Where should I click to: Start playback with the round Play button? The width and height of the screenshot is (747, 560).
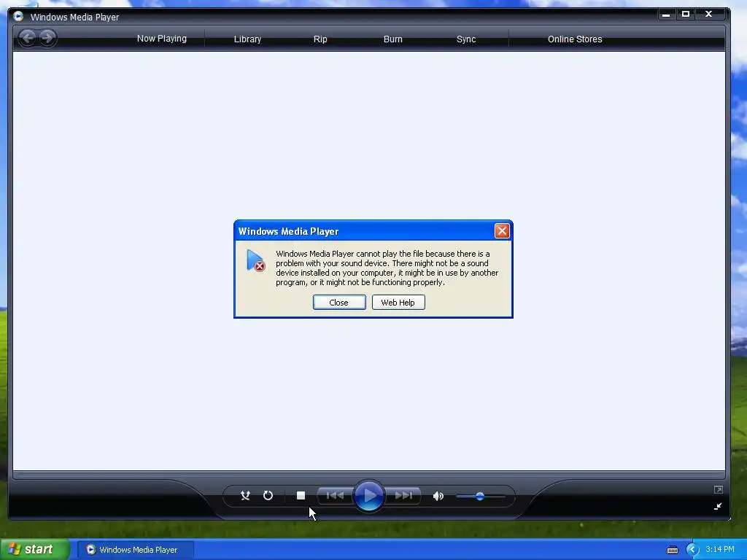[369, 496]
